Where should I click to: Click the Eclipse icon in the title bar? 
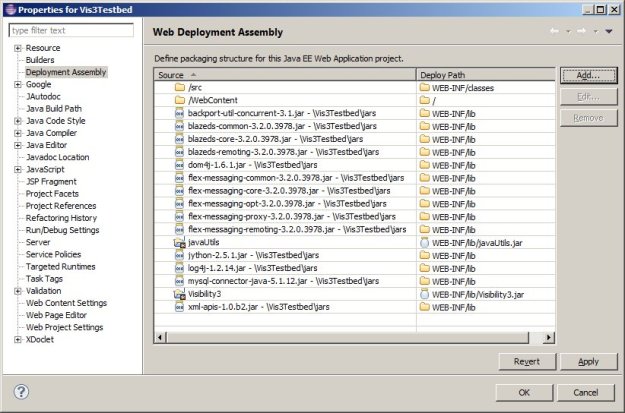coord(11,10)
